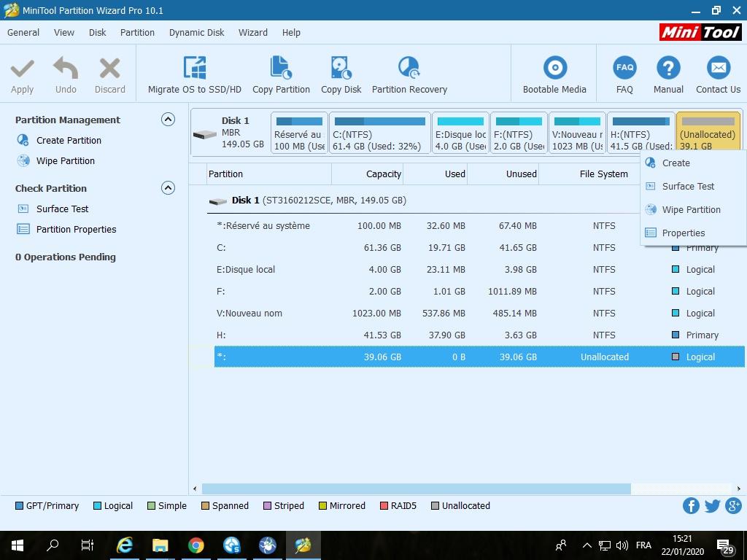Open the Disk menu
Viewport: 747px width, 560px height.
(97, 32)
